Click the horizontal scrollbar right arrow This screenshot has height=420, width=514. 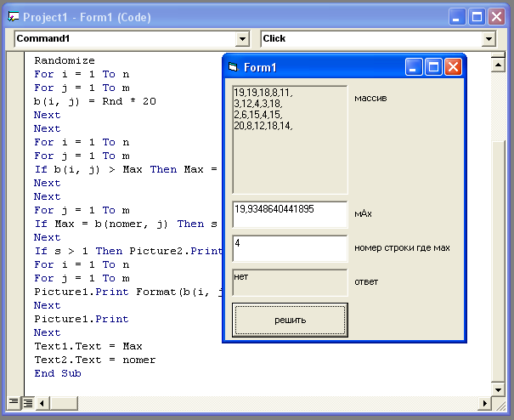click(x=484, y=403)
